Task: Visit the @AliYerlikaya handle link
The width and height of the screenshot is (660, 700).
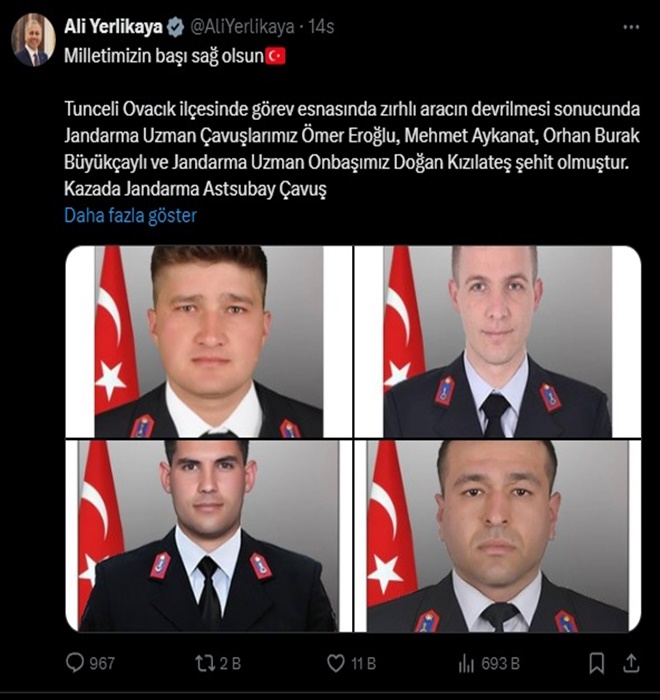Action: (x=242, y=27)
